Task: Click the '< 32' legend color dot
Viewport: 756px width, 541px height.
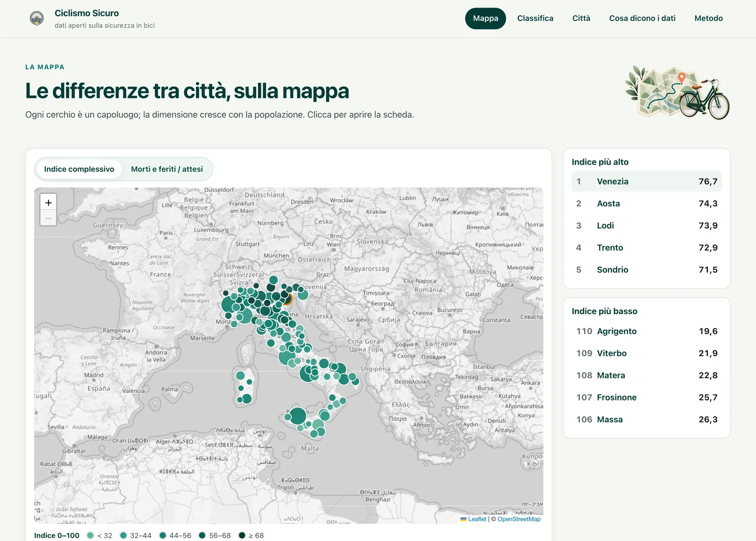Action: coord(90,535)
